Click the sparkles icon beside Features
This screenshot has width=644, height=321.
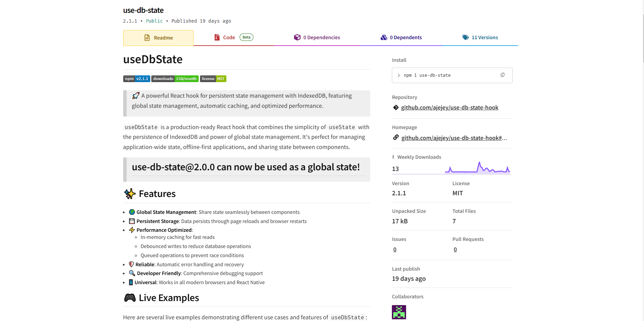pyautogui.click(x=130, y=194)
